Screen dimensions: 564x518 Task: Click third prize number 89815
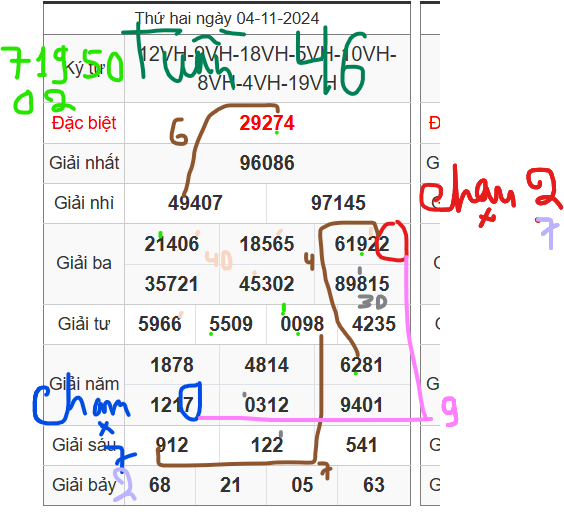[362, 284]
